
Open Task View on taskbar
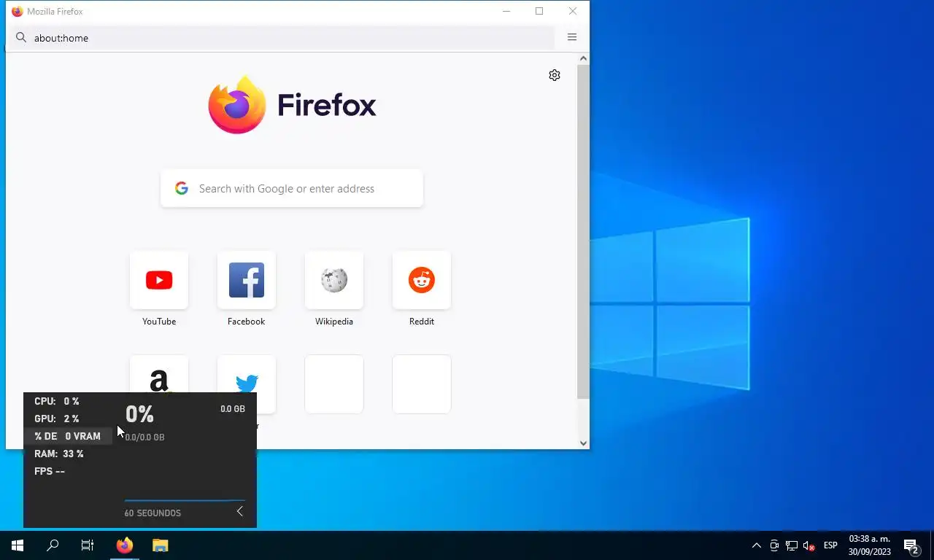click(88, 545)
